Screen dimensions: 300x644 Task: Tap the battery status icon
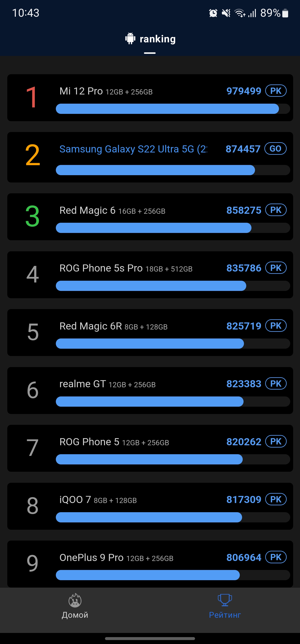tap(285, 13)
